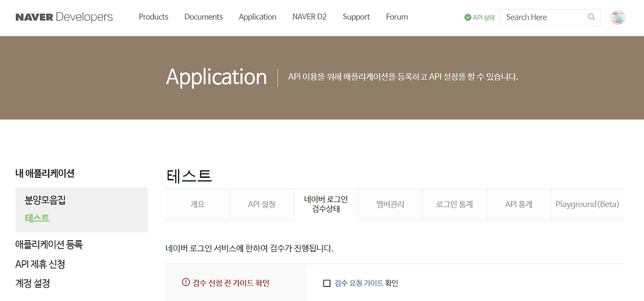The height and width of the screenshot is (301, 644).
Task: Navigate to NAVER D2 in top menu
Action: pyautogui.click(x=309, y=17)
